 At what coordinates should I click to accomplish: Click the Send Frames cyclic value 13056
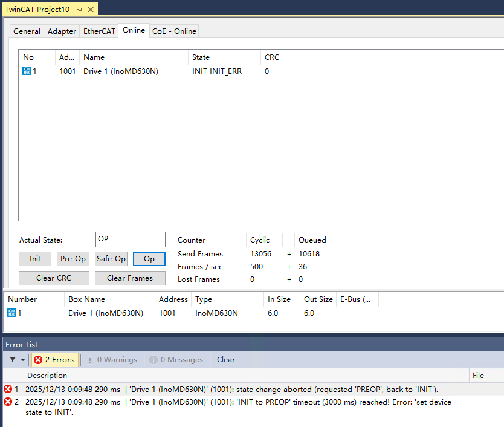(x=260, y=254)
